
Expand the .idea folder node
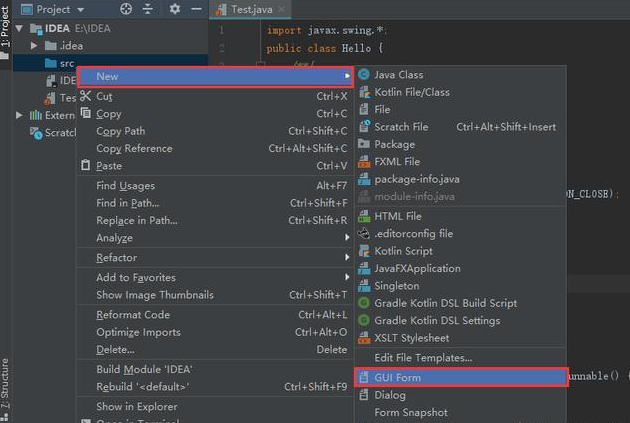[x=36, y=45]
